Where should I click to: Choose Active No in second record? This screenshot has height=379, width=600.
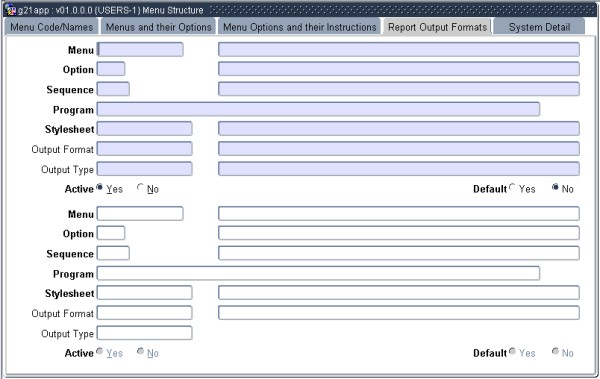[x=140, y=351]
